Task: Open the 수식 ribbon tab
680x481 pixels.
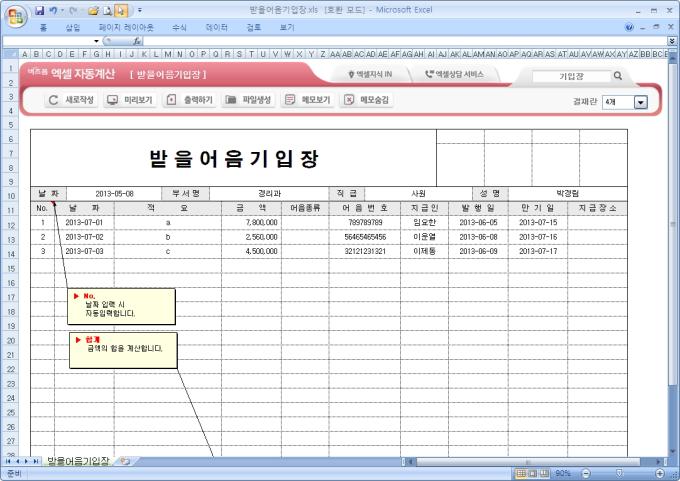Action: pyautogui.click(x=179, y=28)
